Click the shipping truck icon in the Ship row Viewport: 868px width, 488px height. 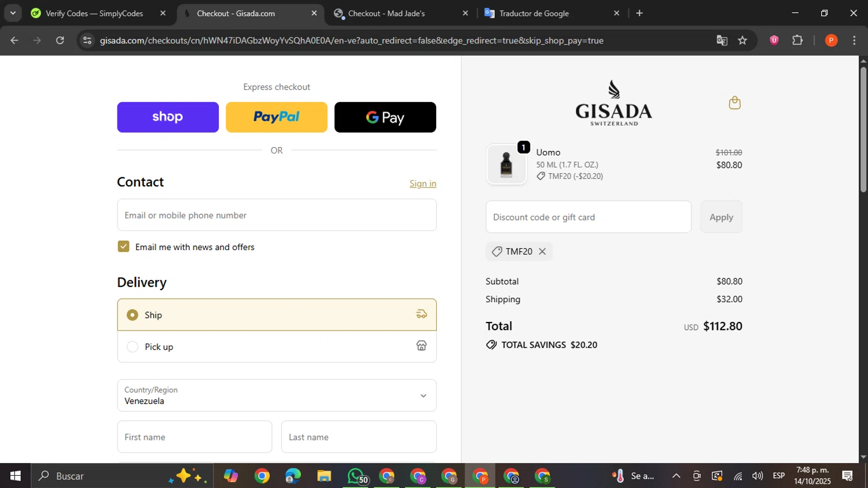click(x=421, y=314)
